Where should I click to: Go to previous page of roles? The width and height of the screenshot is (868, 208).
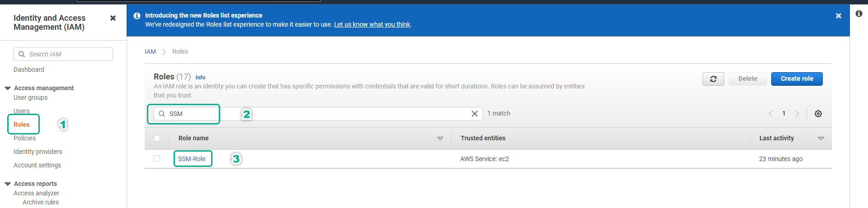point(770,114)
